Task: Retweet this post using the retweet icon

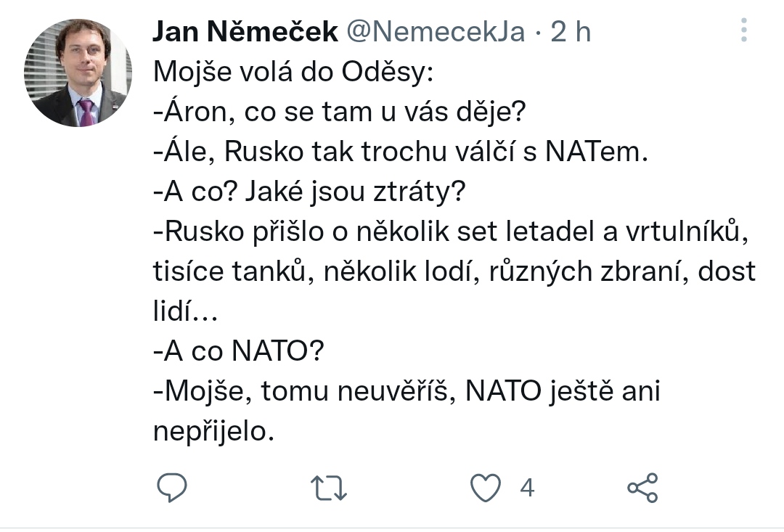Action: [330, 488]
